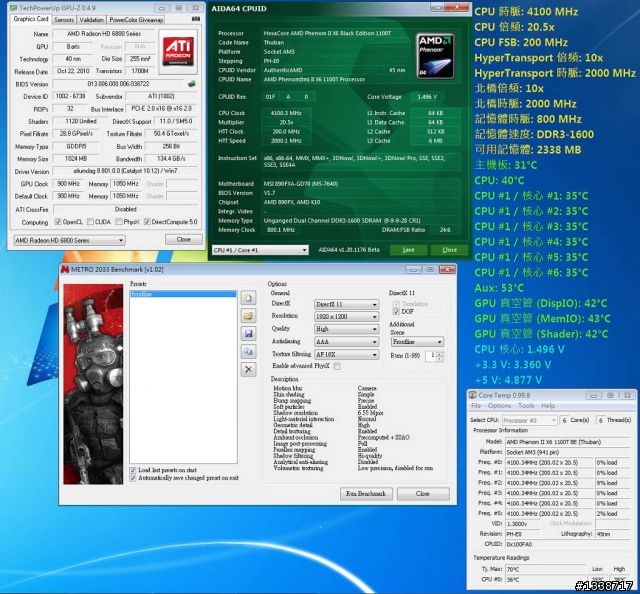Viewport: 640px width, 594px height.
Task: Click the BIOS save chip icon in GPU-Z
Action: pyautogui.click(x=191, y=84)
